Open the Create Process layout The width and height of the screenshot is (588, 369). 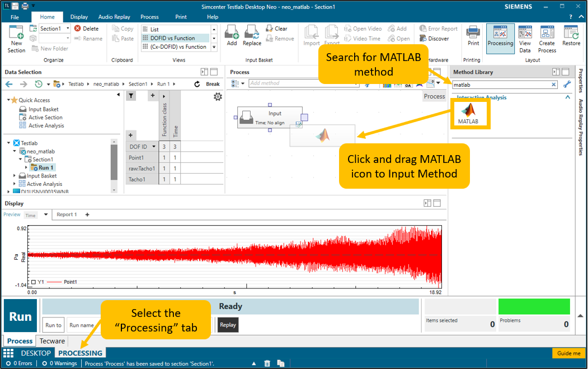click(x=547, y=39)
